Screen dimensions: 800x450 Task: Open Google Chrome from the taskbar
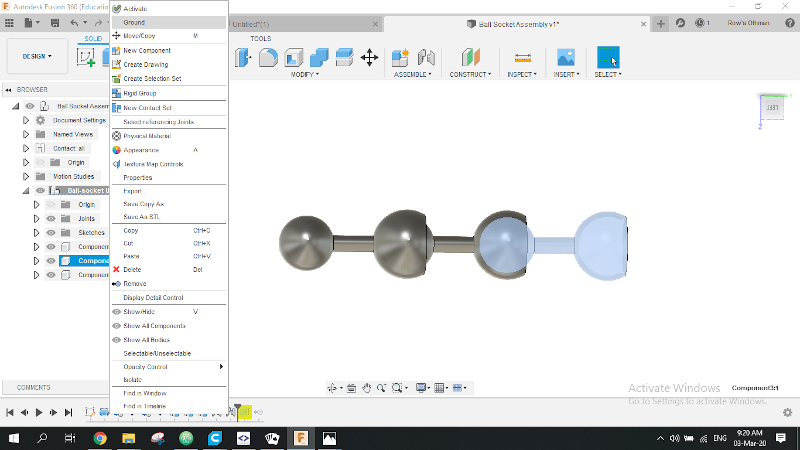pos(100,438)
